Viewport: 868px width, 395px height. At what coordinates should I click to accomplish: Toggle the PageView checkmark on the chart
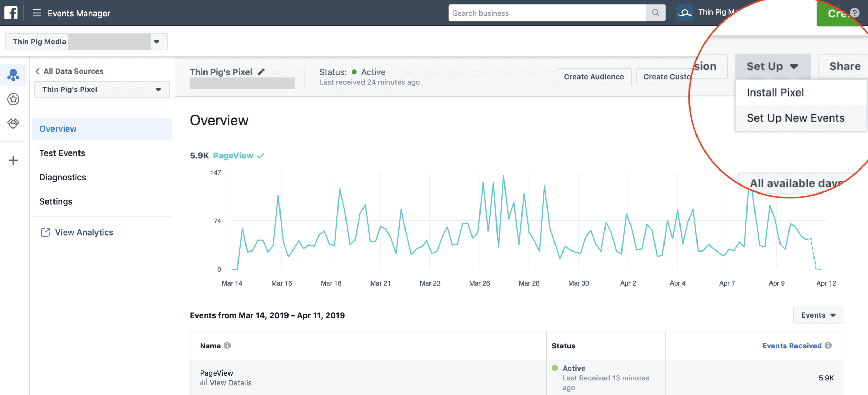pyautogui.click(x=260, y=156)
